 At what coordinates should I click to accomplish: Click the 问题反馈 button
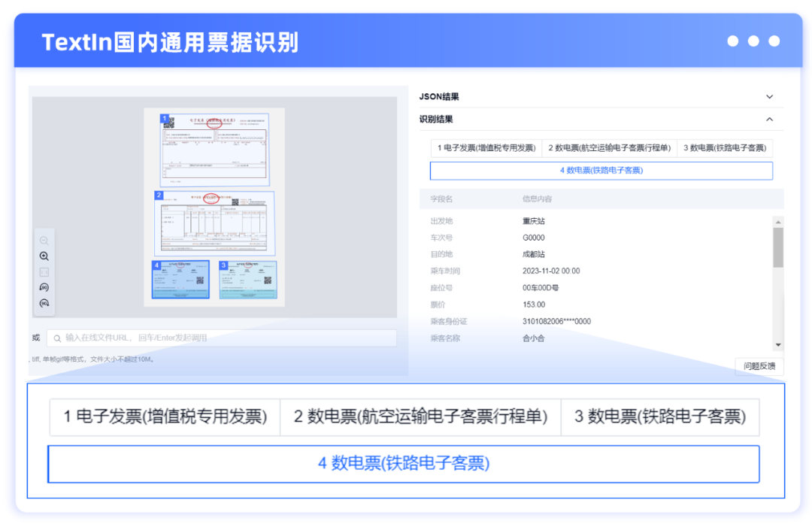tap(759, 366)
